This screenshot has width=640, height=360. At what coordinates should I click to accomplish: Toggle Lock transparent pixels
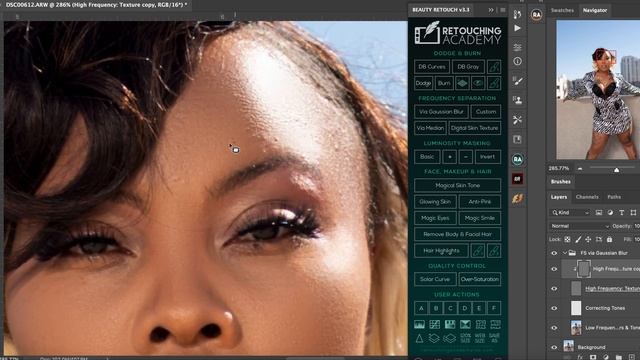(x=567, y=240)
